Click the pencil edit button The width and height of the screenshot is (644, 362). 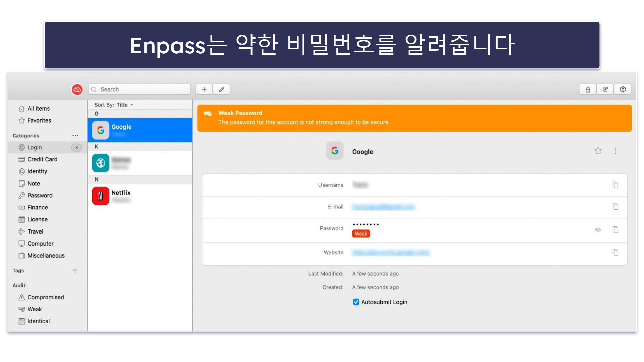(221, 89)
